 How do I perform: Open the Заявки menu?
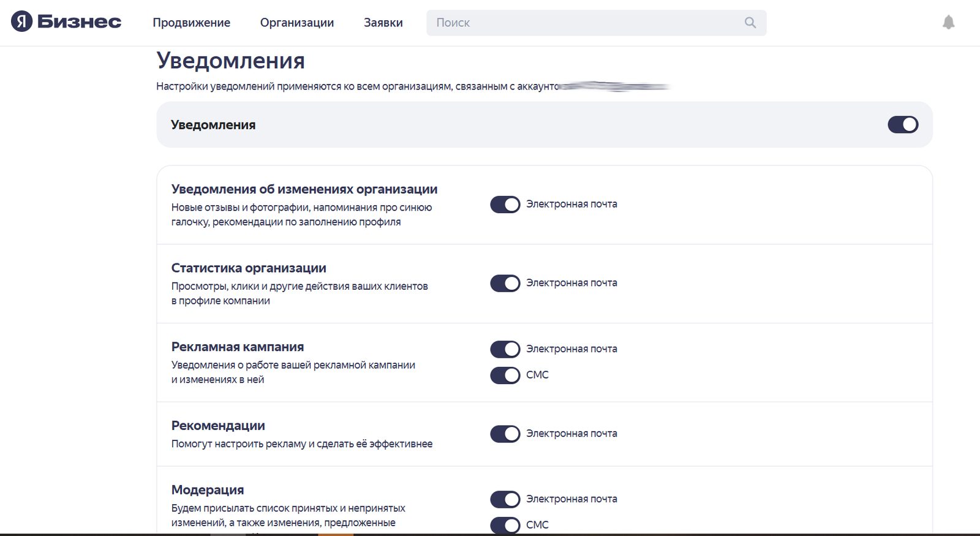click(383, 23)
